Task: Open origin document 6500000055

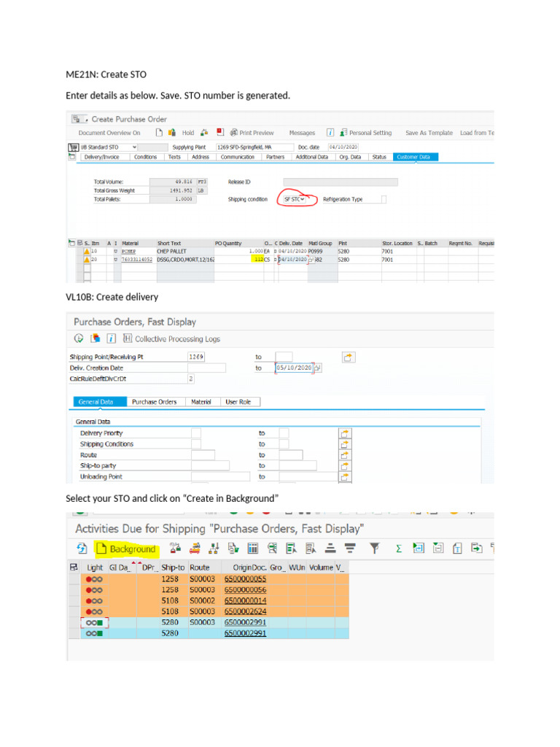Action: pyautogui.click(x=245, y=578)
